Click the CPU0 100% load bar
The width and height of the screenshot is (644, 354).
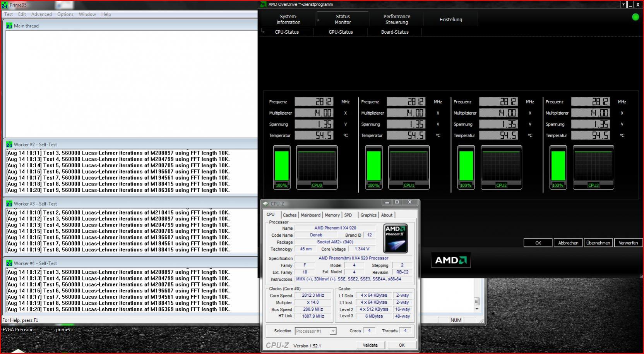(282, 167)
